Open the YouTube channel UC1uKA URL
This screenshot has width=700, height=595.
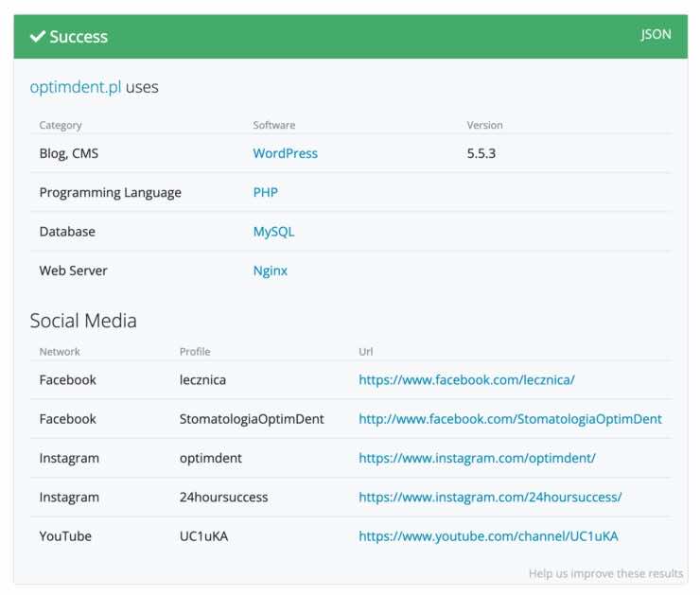coord(488,536)
